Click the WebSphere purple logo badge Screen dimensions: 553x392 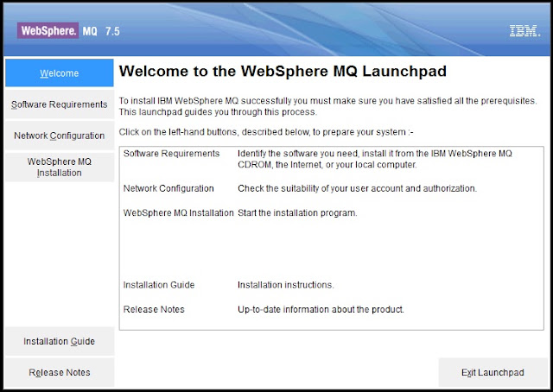click(48, 31)
